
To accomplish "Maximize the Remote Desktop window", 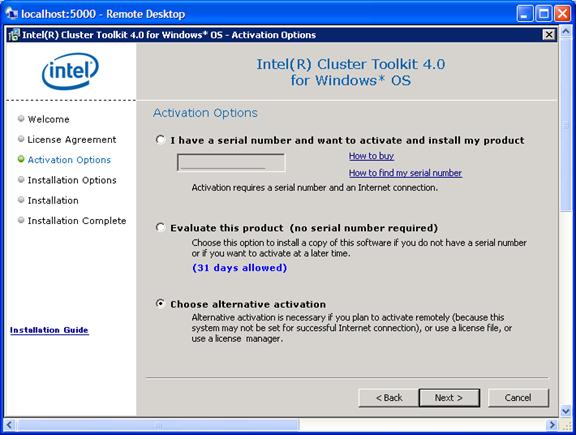I will pos(544,14).
